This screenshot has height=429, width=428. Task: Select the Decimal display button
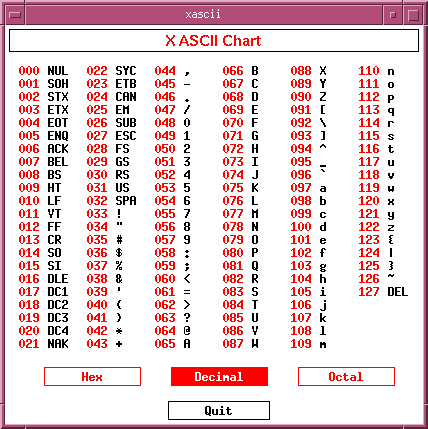click(x=219, y=377)
